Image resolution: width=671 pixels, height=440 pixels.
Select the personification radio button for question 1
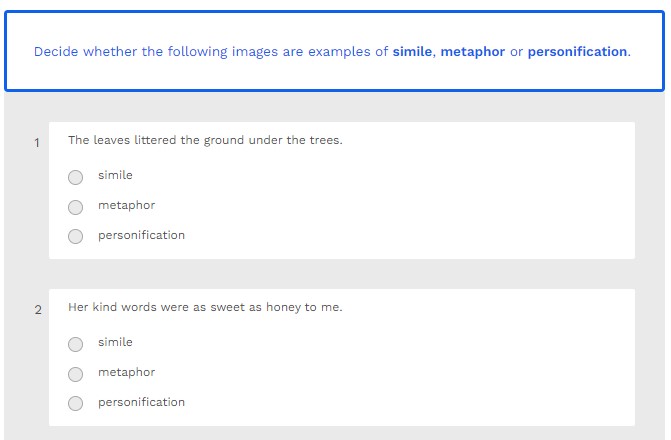click(x=76, y=237)
